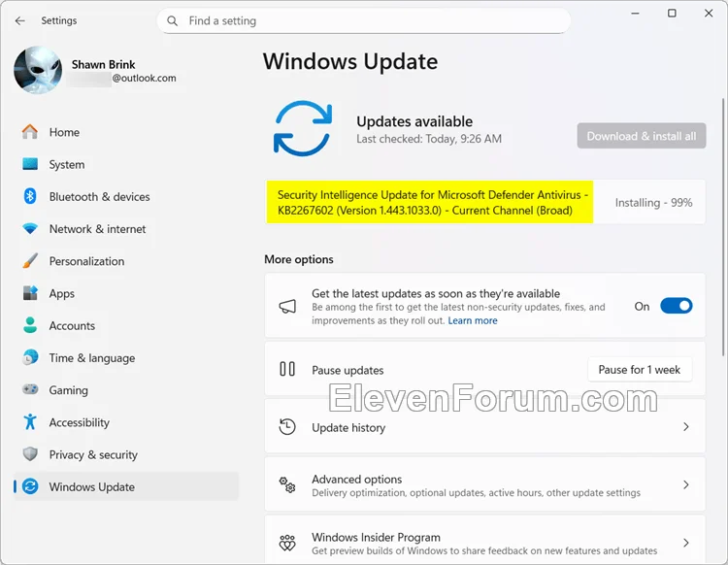Turn off Get the latest updates toggle
Image resolution: width=728 pixels, height=565 pixels.
click(677, 306)
